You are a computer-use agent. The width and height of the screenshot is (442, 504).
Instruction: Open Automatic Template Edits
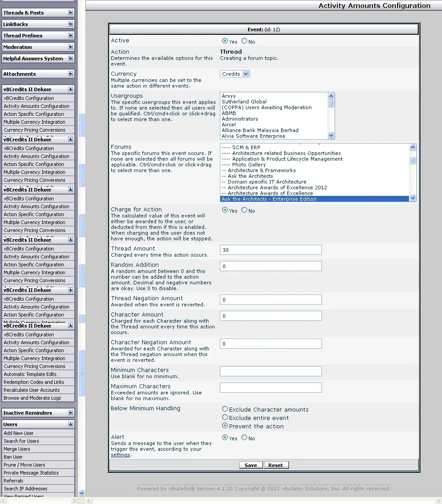30,374
